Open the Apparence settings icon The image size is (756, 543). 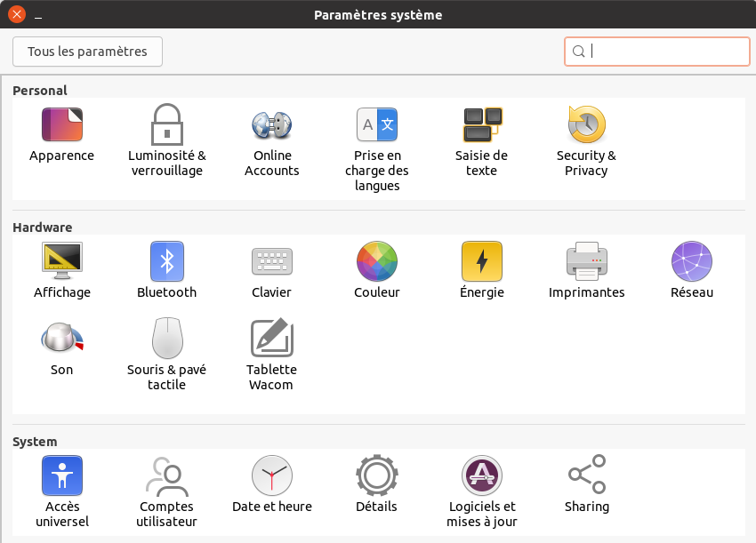tap(61, 125)
